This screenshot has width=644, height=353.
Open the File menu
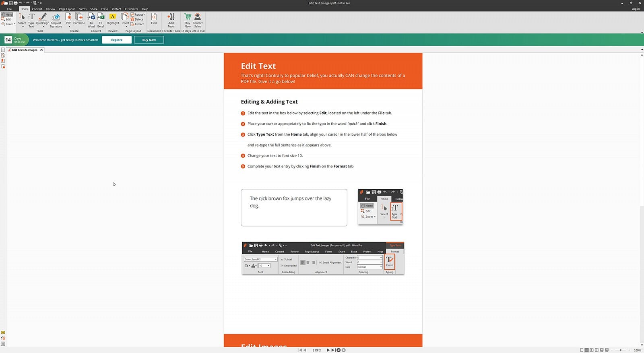point(9,9)
